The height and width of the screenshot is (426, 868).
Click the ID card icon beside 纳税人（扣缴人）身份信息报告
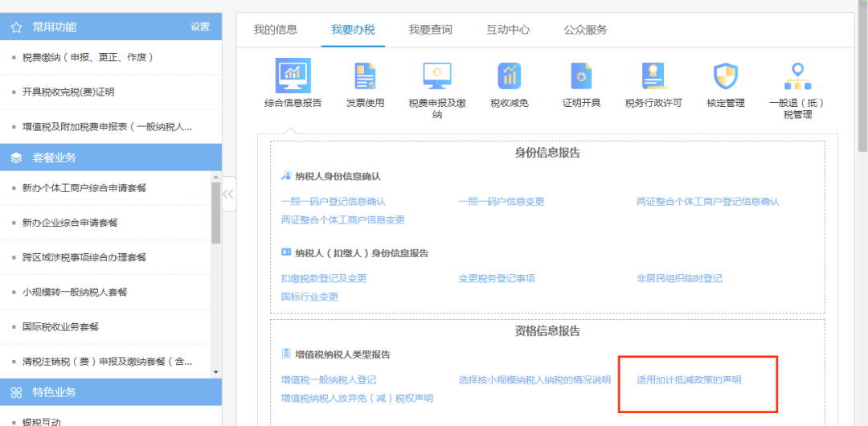coord(286,252)
